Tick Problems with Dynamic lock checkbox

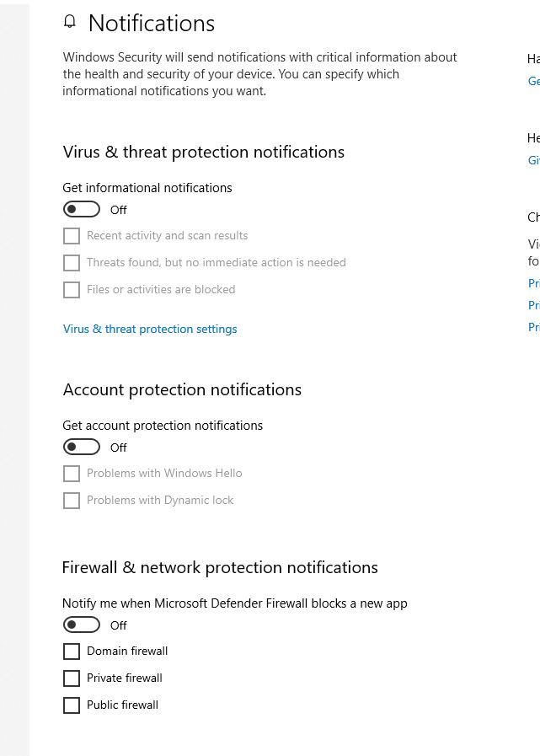tap(72, 501)
